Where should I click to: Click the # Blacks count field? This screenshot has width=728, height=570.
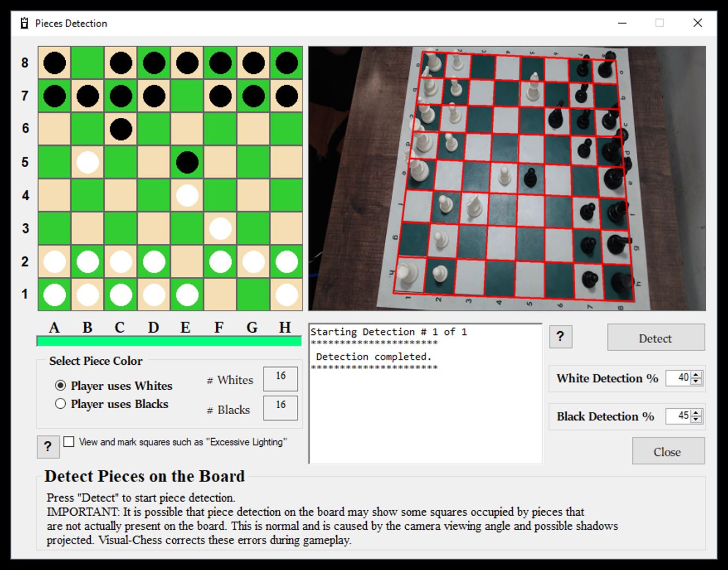(280, 408)
